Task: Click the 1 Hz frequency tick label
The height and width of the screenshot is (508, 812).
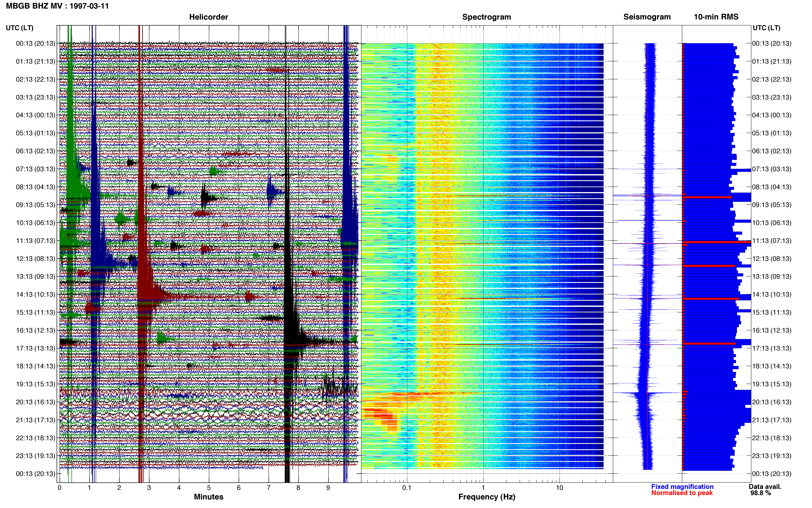Action: coord(483,488)
